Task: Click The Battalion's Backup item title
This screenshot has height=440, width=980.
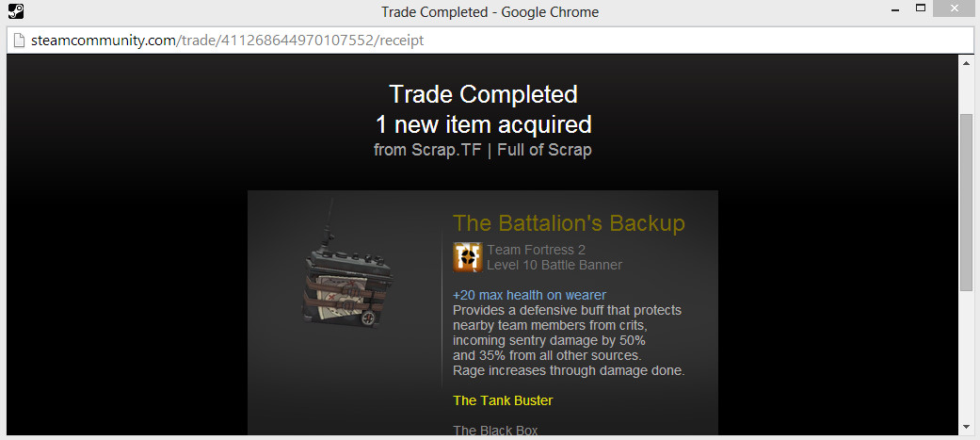Action: 569,222
